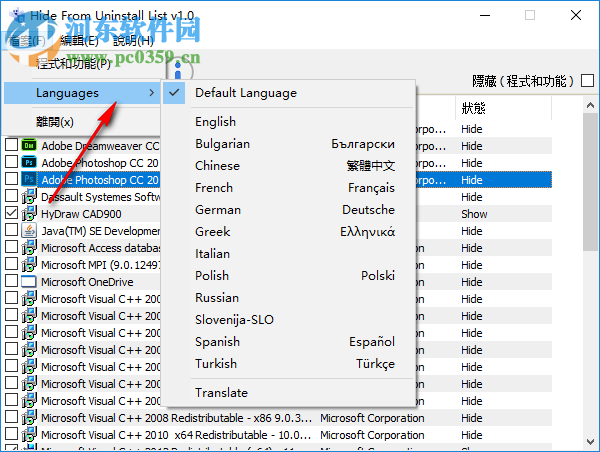Switch language to Spanish
Viewport: 600px width, 452px height.
(289, 342)
